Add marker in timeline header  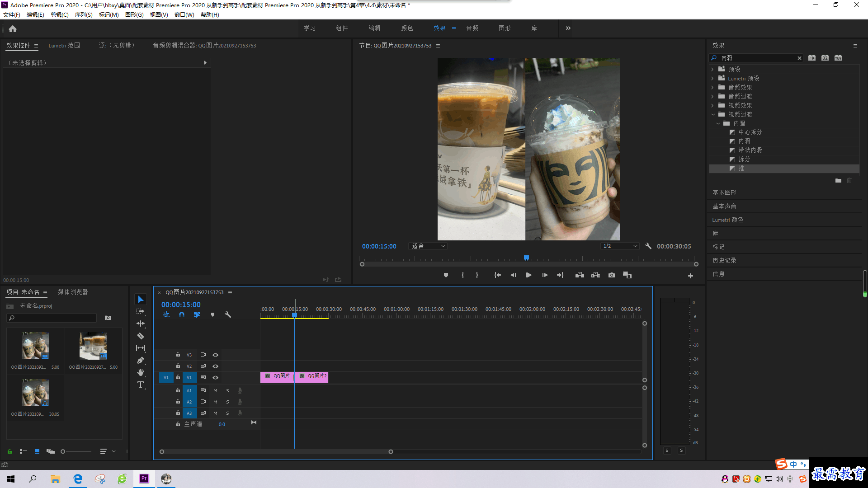212,314
